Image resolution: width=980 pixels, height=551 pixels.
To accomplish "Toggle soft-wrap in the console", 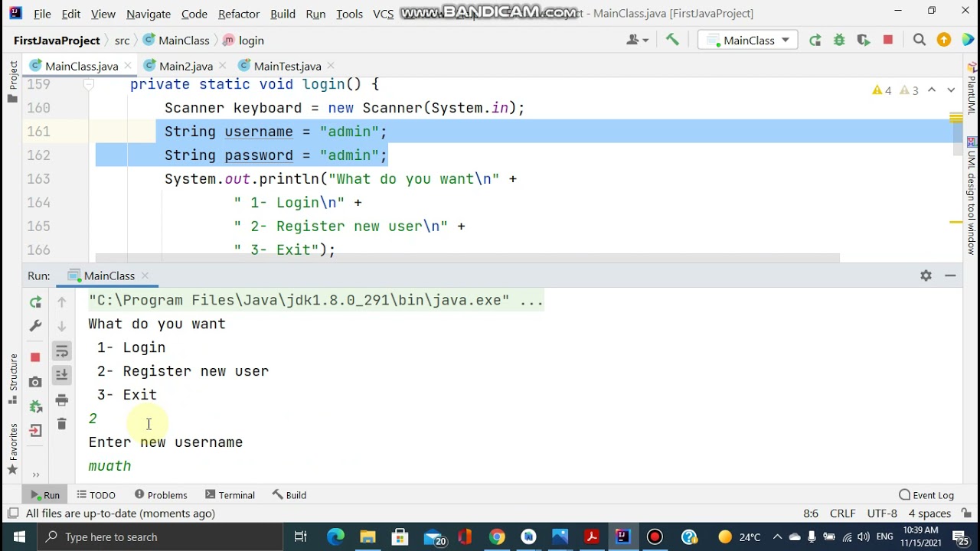I will [62, 351].
